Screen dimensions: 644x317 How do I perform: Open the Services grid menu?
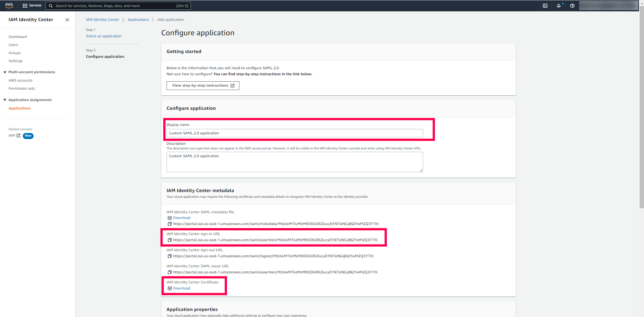[32, 6]
